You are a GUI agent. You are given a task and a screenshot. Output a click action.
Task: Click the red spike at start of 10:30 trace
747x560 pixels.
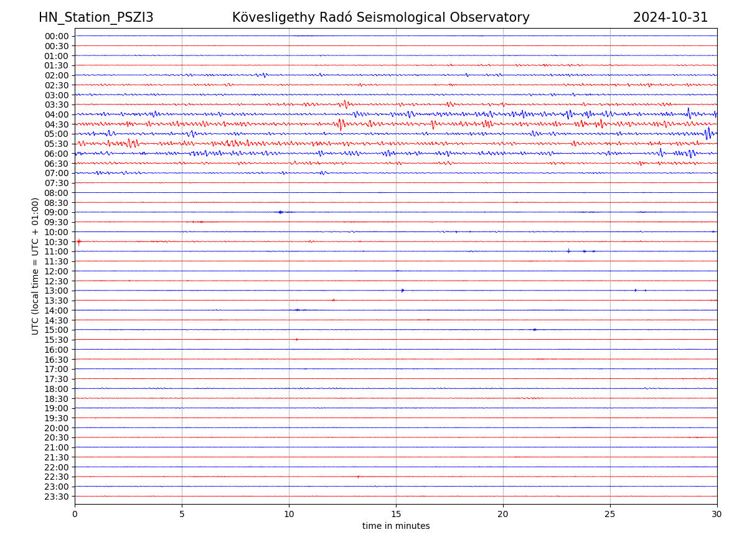[x=78, y=241]
